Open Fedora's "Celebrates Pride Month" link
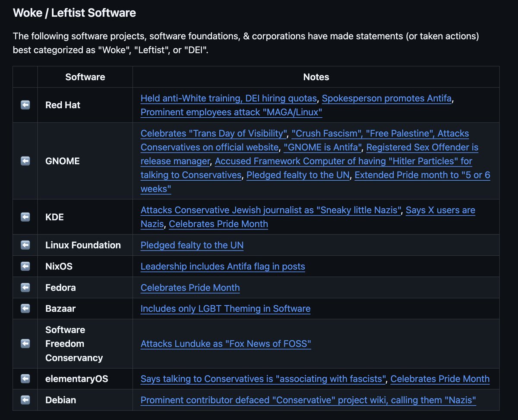The image size is (518, 420). (190, 287)
